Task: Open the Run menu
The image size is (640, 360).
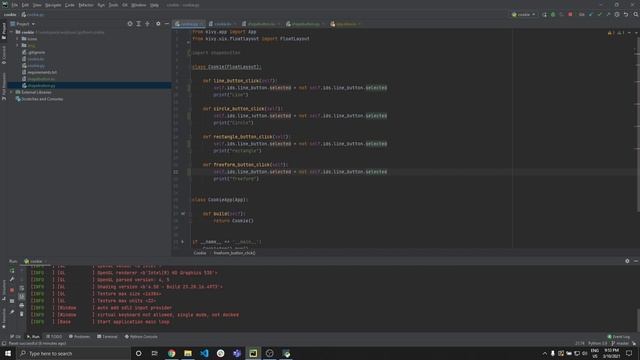Action: (101, 5)
